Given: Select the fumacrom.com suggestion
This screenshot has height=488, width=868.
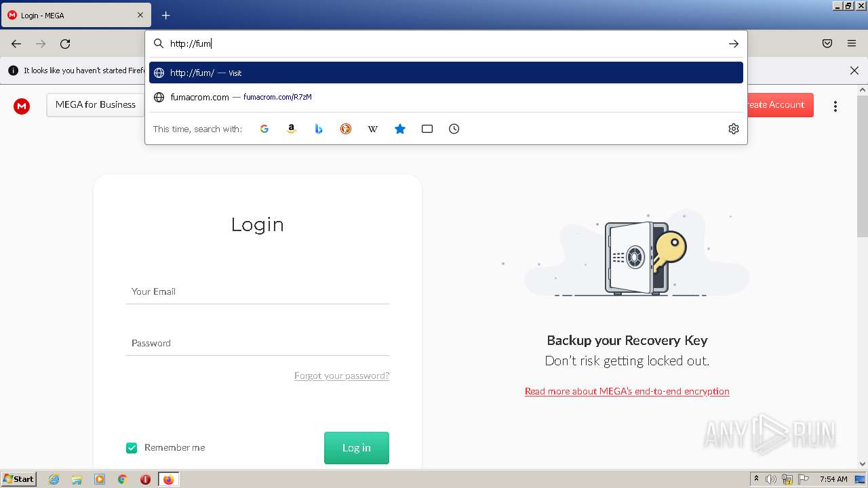Looking at the screenshot, I should (446, 97).
